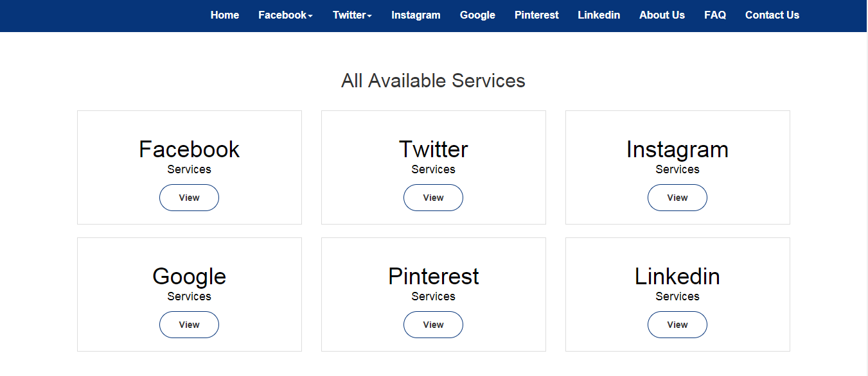Open the Facebook dropdown in navbar

pos(285,15)
